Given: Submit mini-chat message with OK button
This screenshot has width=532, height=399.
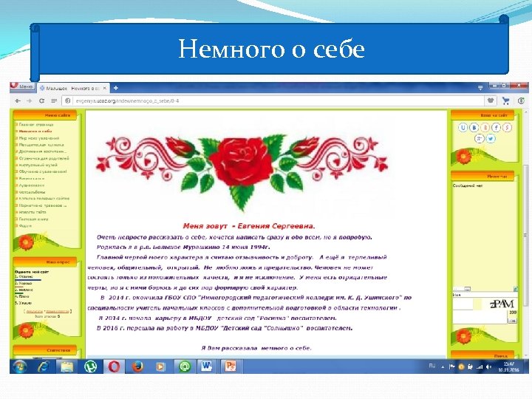Looking at the screenshot, I should (x=512, y=321).
